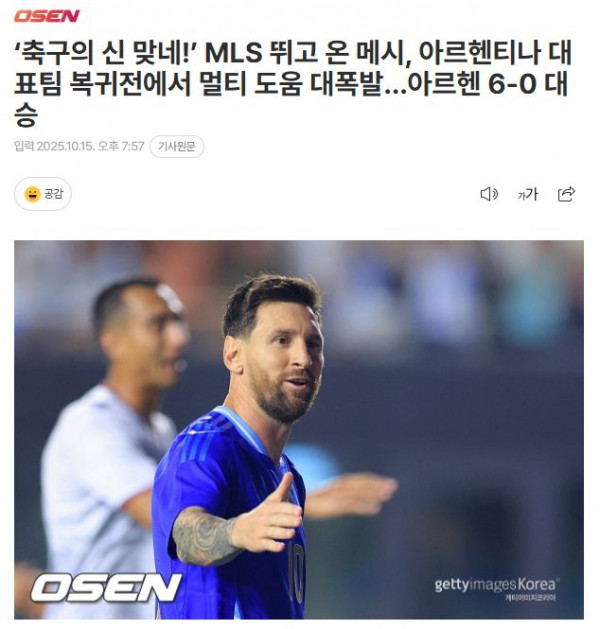
Task: Open the Messi article photo
Action: pos(299,430)
